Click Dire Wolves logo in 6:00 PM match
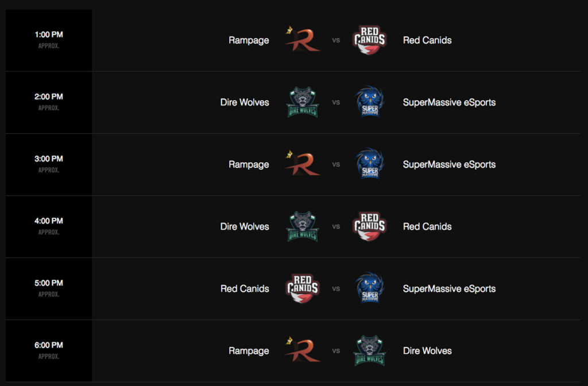Image resolution: width=588 pixels, height=386 pixels. tap(370, 350)
